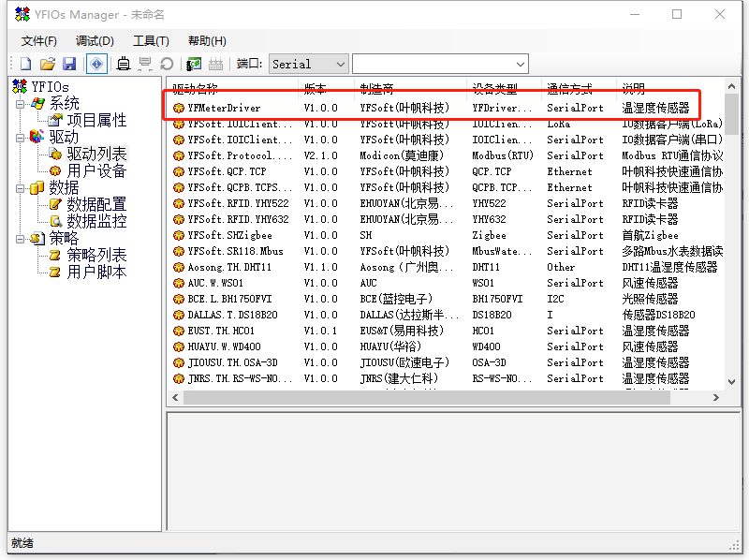The width and height of the screenshot is (749, 560).
Task: Click the horizontal scrollbar right arrow
Action: [x=715, y=398]
